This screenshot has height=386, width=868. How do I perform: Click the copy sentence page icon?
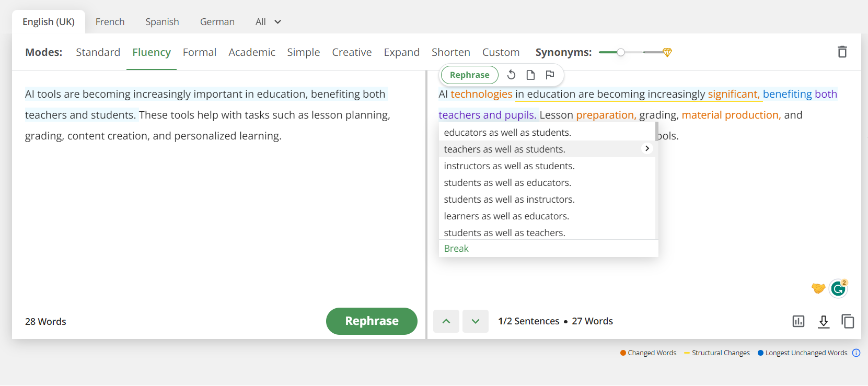point(530,75)
